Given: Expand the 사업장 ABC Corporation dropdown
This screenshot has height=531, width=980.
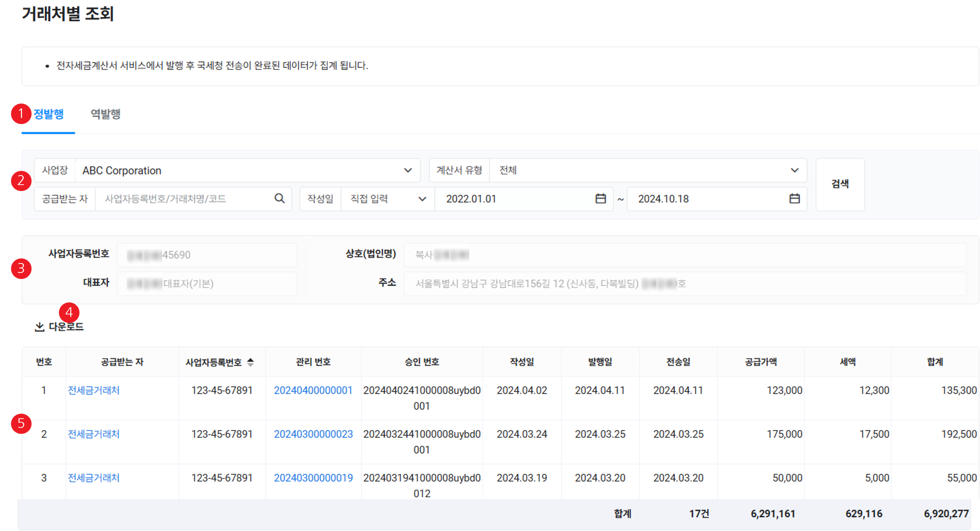Looking at the screenshot, I should pos(407,170).
